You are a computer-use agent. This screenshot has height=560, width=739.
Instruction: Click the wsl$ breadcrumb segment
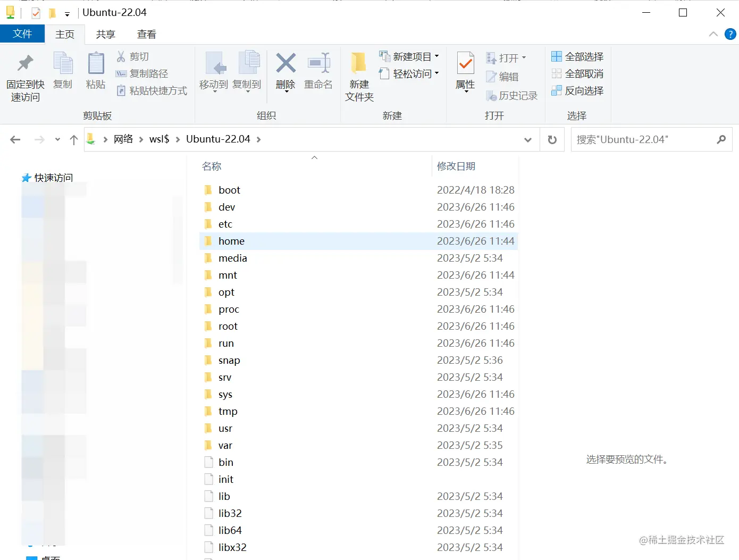point(159,139)
